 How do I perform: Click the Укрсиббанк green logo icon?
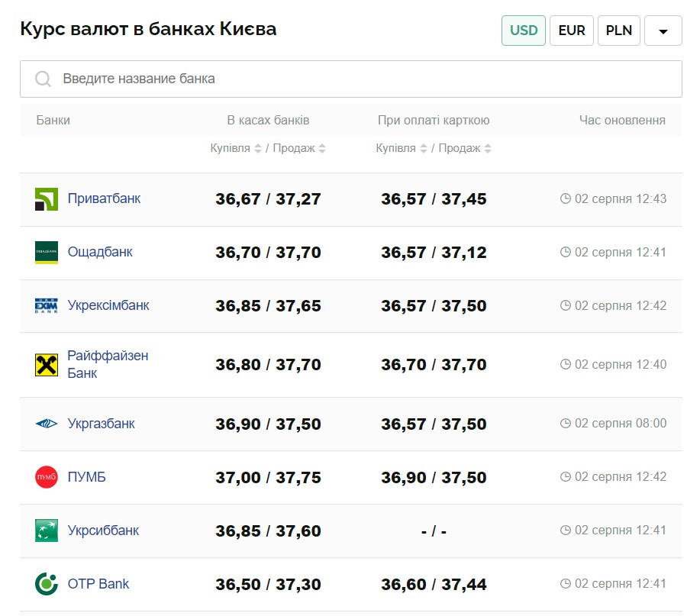(x=47, y=531)
